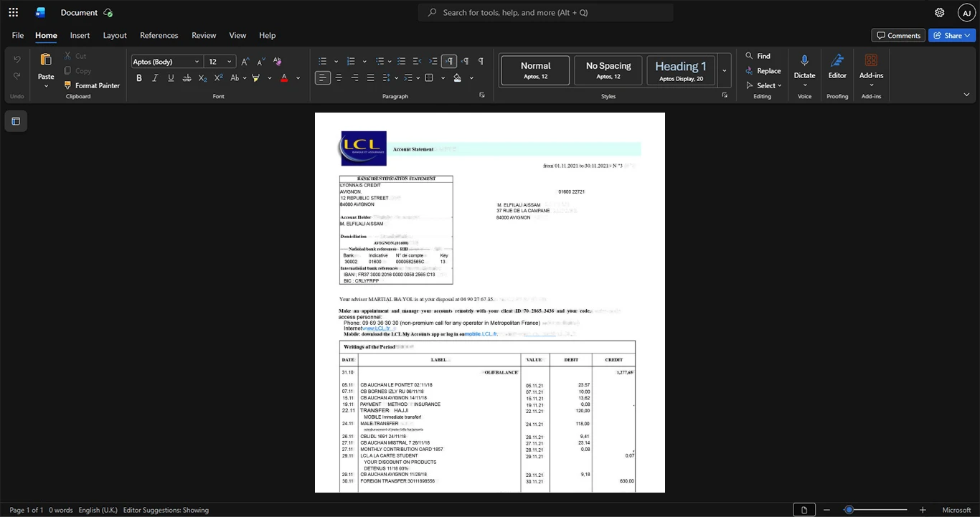Screen dimensions: 980x517
Task: Expand the Paste options arrow
Action: tap(46, 86)
